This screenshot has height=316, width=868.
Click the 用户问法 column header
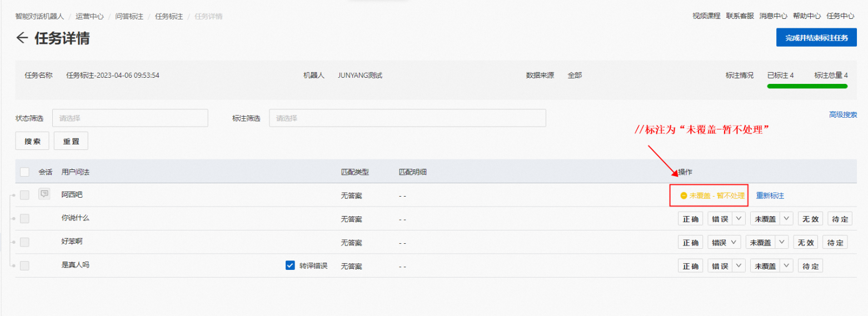(x=76, y=172)
